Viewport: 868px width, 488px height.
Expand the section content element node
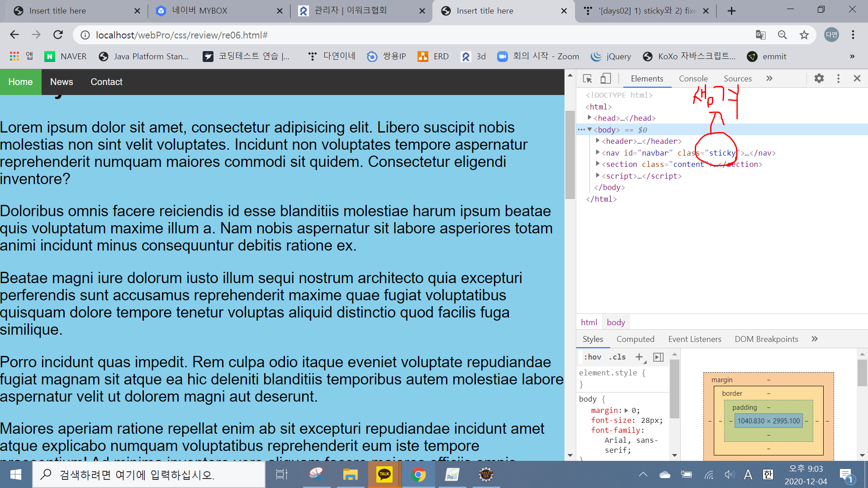click(x=598, y=164)
